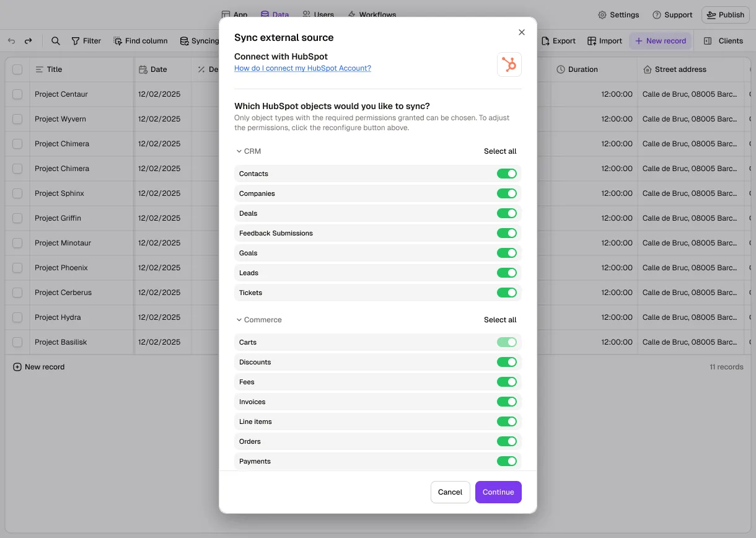Toggle Tickets sync off
The height and width of the screenshot is (538, 756).
507,293
